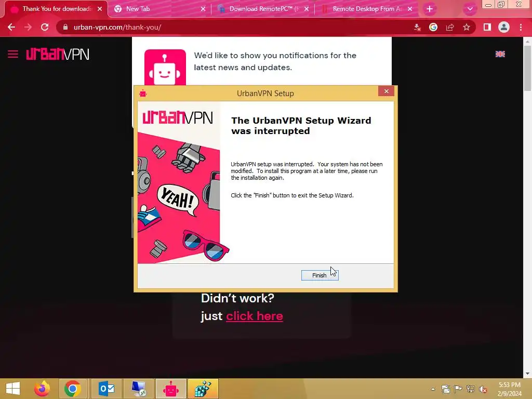Click the notification robot image
Screen dimensions: 532x399
pyautogui.click(x=165, y=67)
